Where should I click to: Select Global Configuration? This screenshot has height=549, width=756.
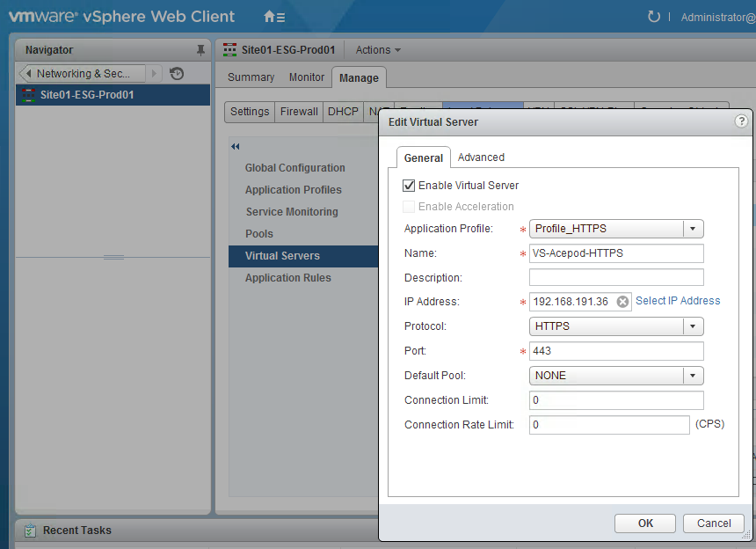click(x=294, y=168)
